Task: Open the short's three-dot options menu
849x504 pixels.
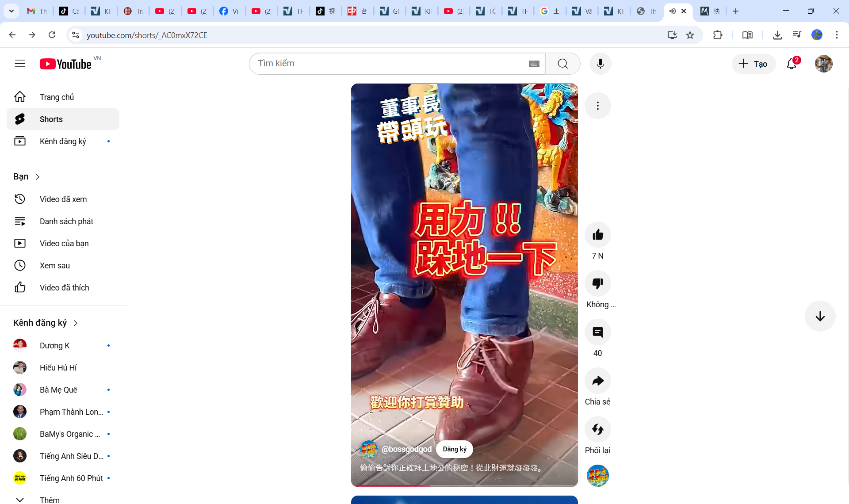Action: (x=597, y=106)
